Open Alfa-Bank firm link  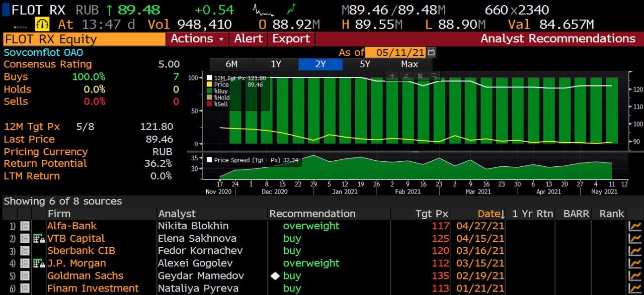(x=72, y=226)
